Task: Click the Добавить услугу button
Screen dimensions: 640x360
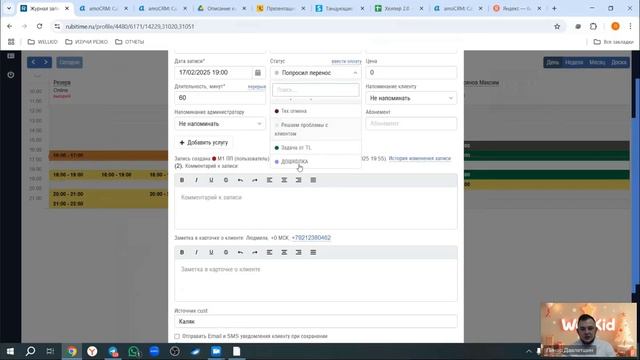Action: pos(204,142)
